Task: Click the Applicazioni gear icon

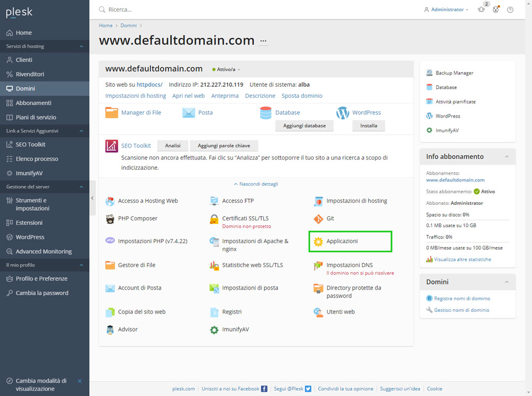Action: [318, 242]
